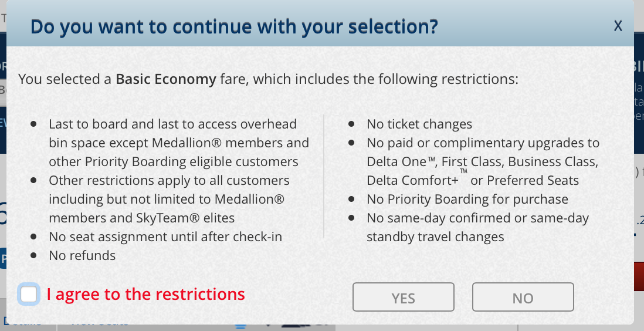Decline selection with the NO button
The width and height of the screenshot is (644, 331).
(x=523, y=297)
